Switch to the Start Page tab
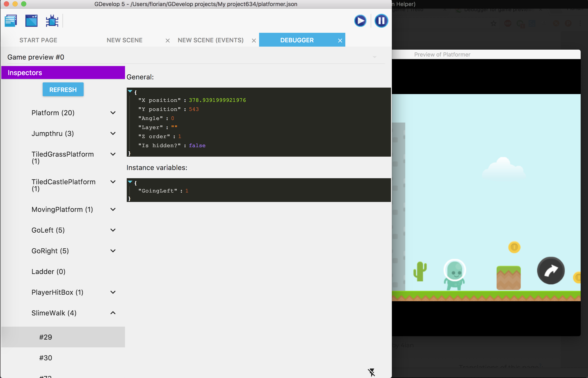The image size is (588, 378). pos(38,40)
